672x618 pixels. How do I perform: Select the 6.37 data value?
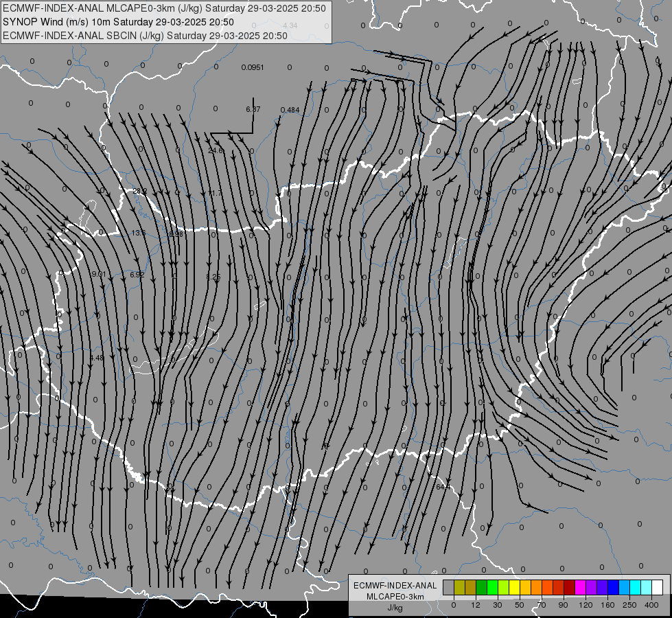(x=253, y=109)
